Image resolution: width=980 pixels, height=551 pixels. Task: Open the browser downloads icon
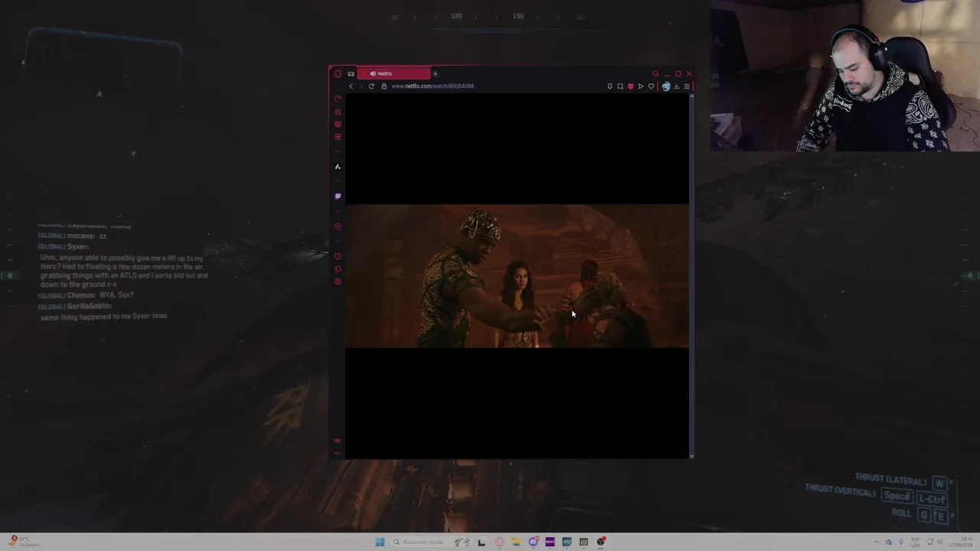tap(676, 86)
